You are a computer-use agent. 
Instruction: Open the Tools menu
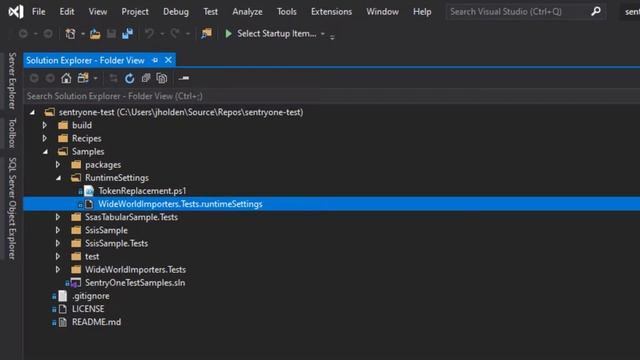pyautogui.click(x=287, y=11)
